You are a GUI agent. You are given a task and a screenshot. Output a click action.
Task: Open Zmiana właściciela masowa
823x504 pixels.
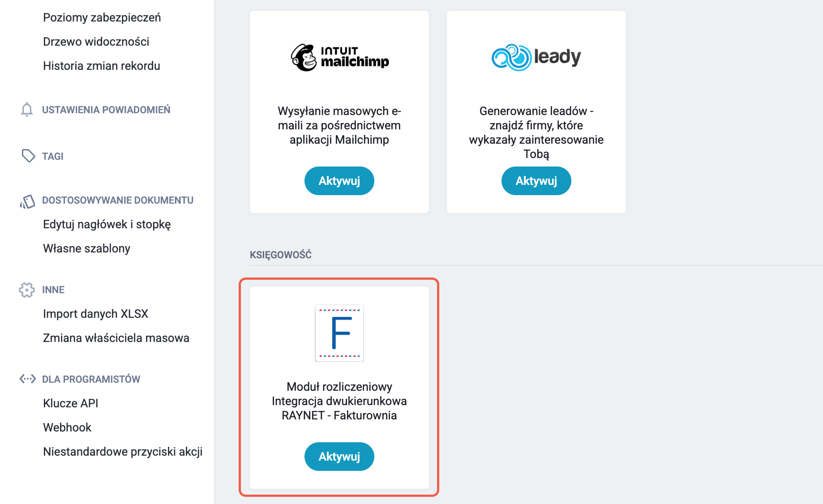pyautogui.click(x=116, y=338)
